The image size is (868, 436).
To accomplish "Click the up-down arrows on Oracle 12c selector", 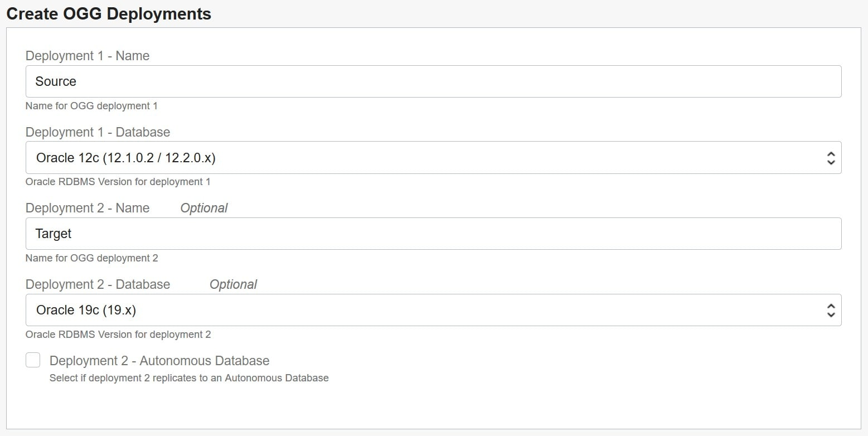I will (831, 158).
